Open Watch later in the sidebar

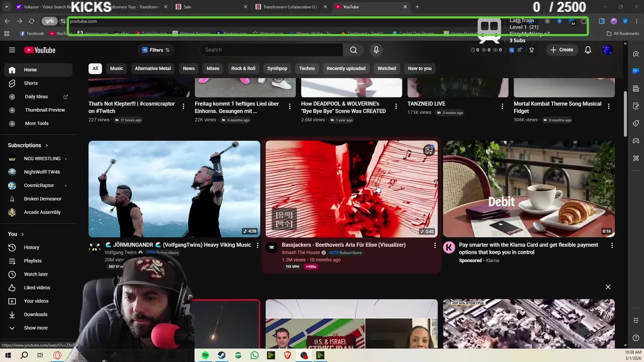point(38,274)
